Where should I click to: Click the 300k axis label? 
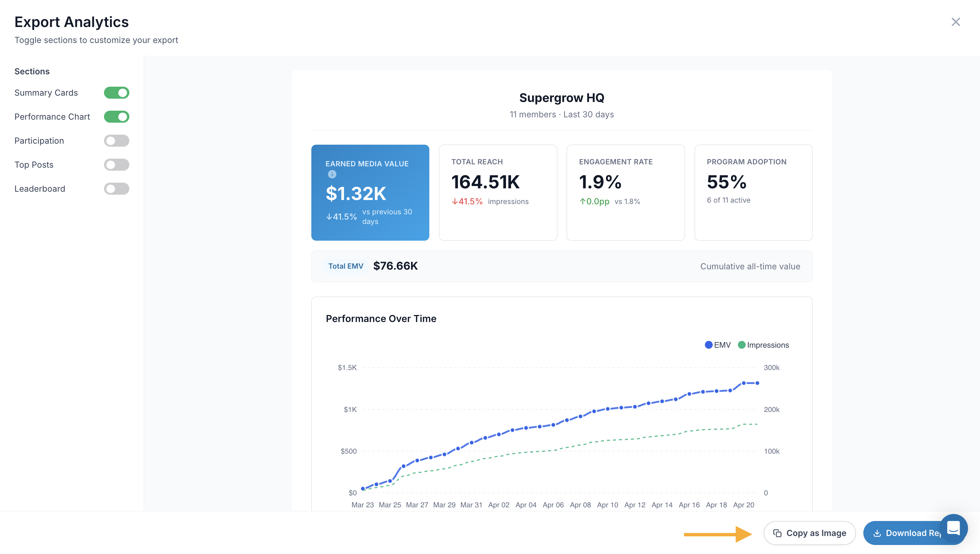(x=772, y=368)
